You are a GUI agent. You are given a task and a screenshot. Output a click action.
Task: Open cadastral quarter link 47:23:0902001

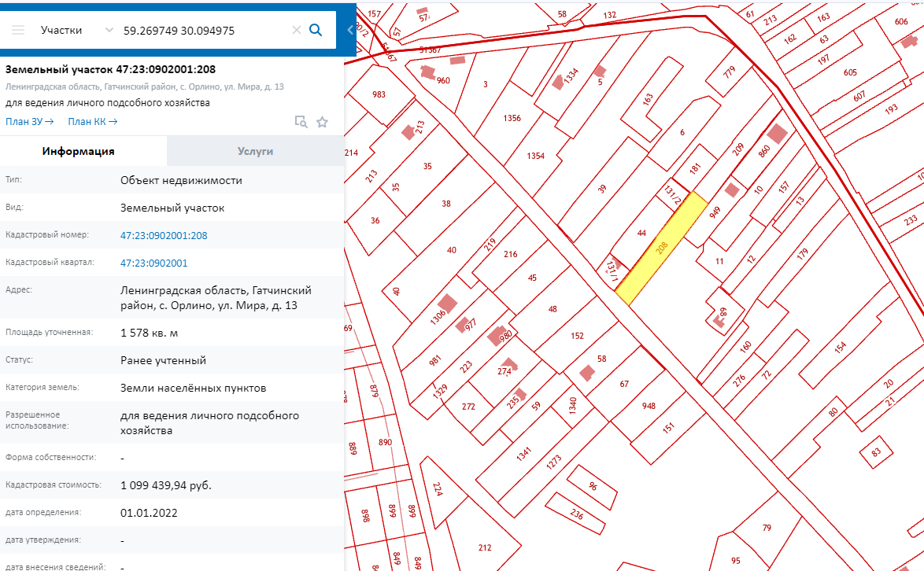pos(153,263)
